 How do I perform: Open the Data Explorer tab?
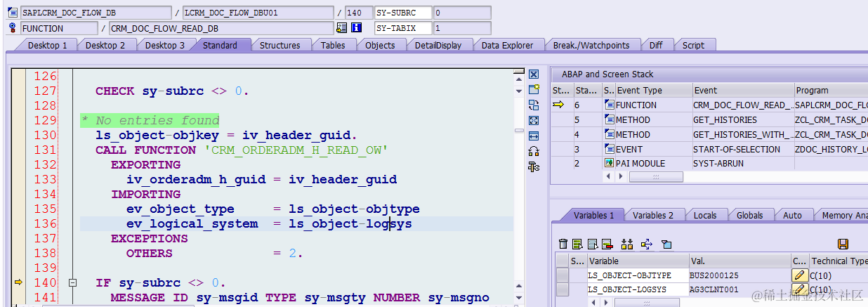[507, 45]
